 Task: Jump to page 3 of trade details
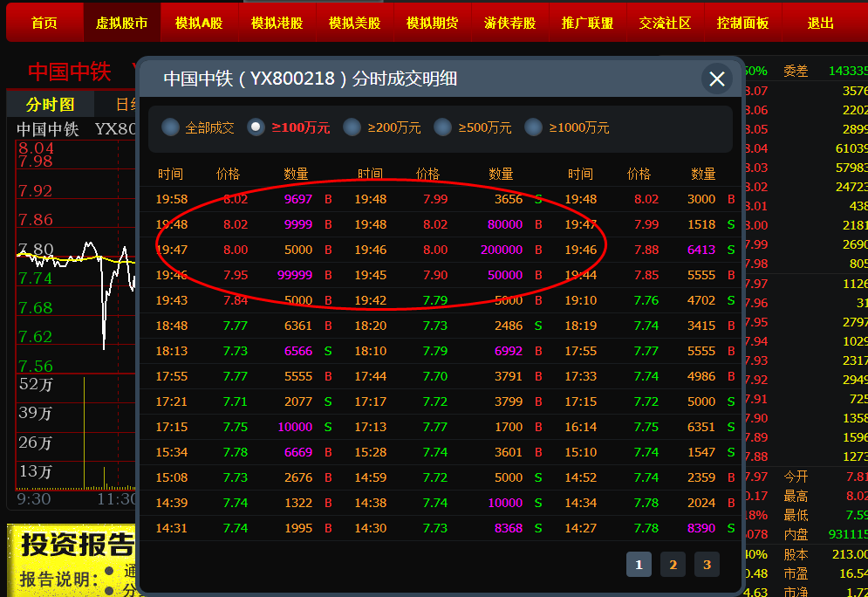point(707,565)
